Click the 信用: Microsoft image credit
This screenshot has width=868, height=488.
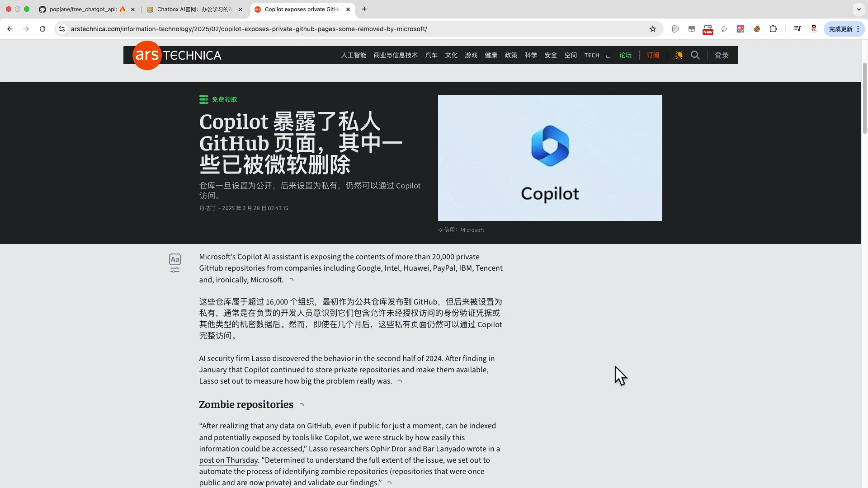[461, 230]
